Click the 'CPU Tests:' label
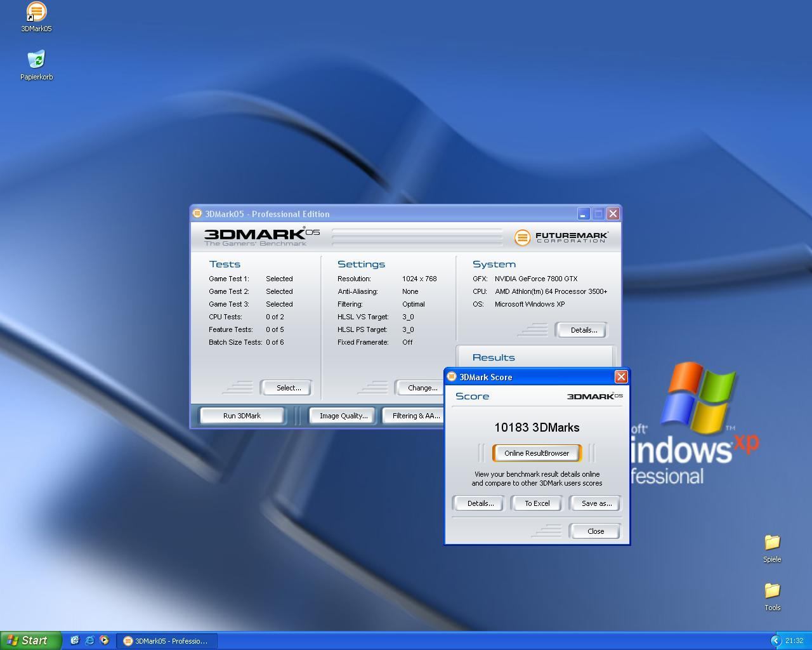The image size is (812, 650). tap(225, 317)
